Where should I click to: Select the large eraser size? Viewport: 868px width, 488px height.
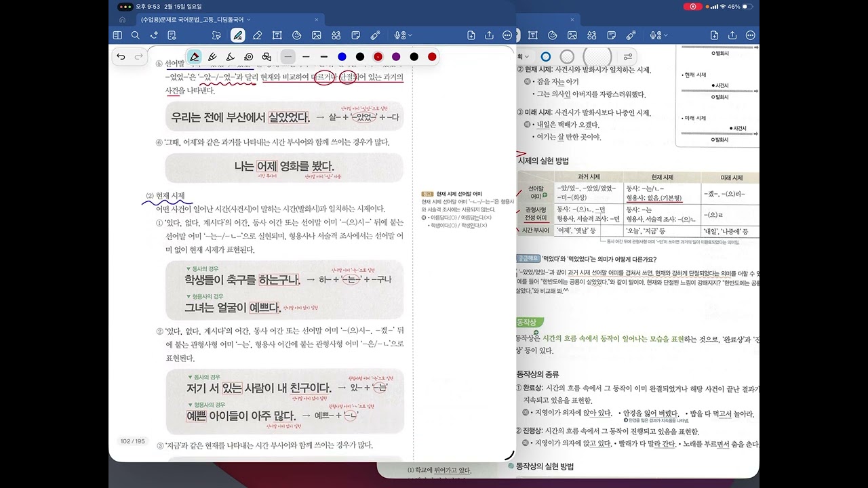[x=597, y=57]
